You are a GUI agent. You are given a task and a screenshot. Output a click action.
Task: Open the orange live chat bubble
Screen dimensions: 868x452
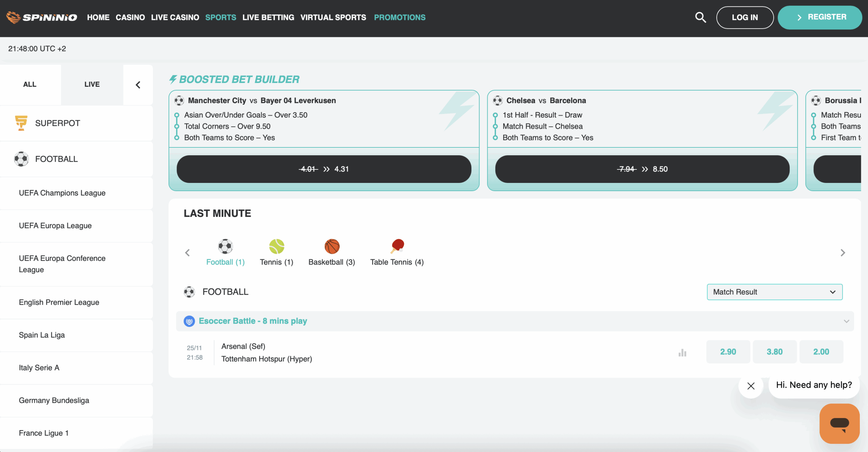839,423
